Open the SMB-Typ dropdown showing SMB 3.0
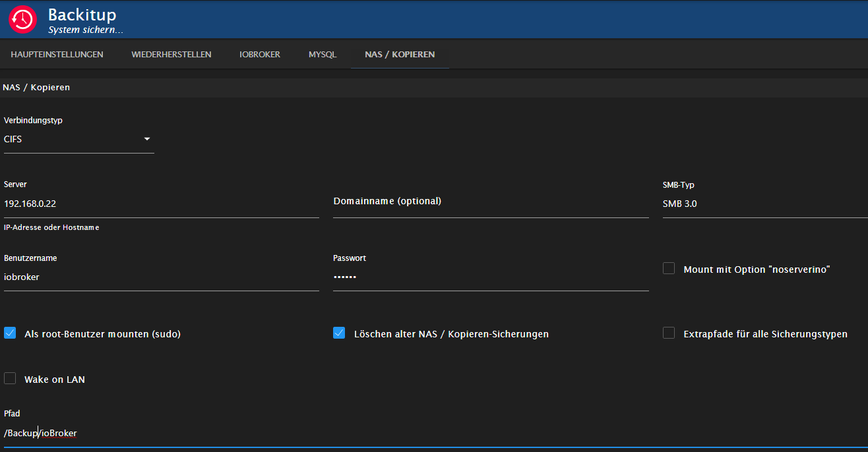Image resolution: width=868 pixels, height=452 pixels. click(765, 204)
